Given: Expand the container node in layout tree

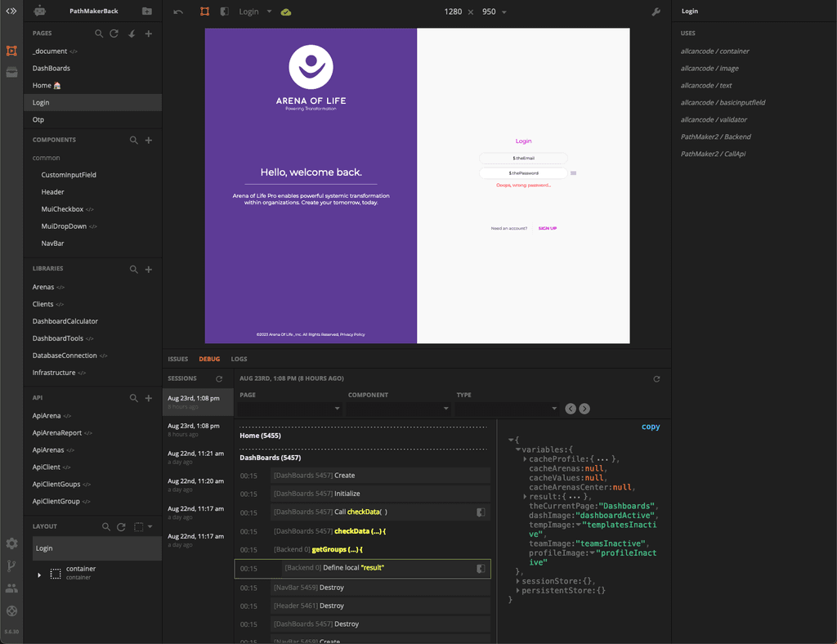Looking at the screenshot, I should (x=39, y=575).
